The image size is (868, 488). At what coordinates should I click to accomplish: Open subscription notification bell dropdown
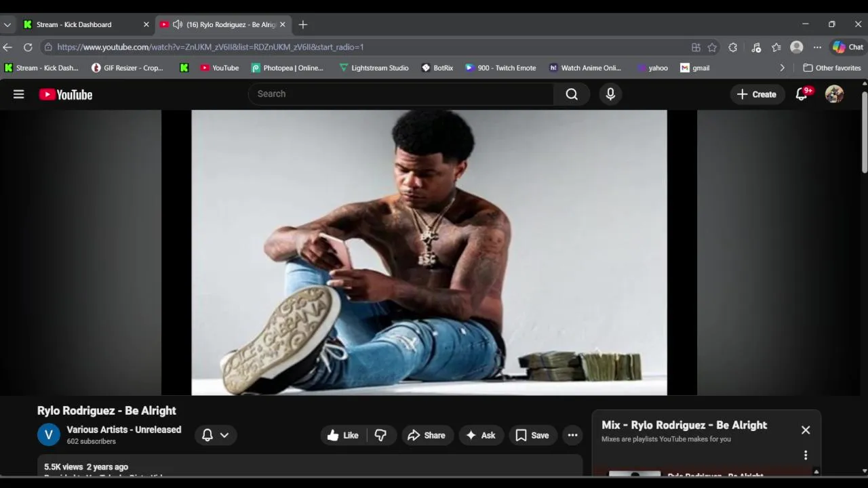[216, 435]
